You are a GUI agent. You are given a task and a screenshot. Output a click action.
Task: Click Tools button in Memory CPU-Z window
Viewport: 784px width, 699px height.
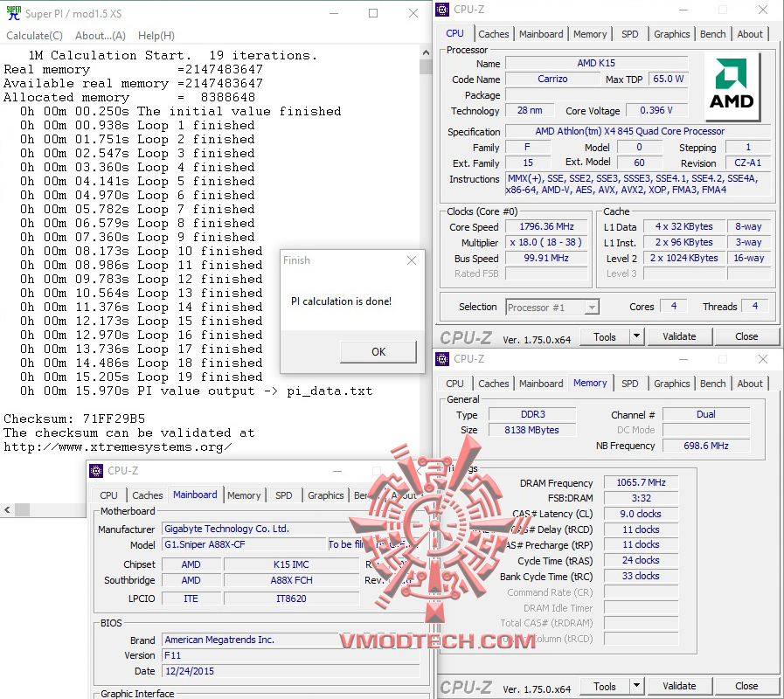click(605, 687)
